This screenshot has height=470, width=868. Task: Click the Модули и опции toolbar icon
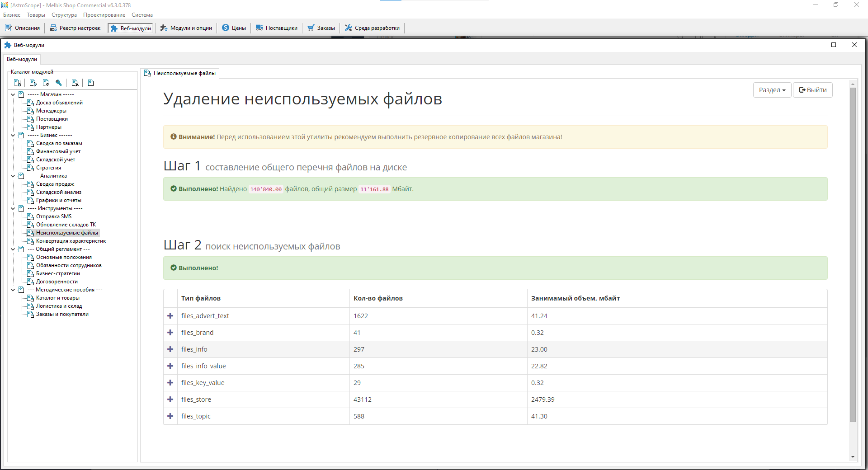tap(164, 28)
